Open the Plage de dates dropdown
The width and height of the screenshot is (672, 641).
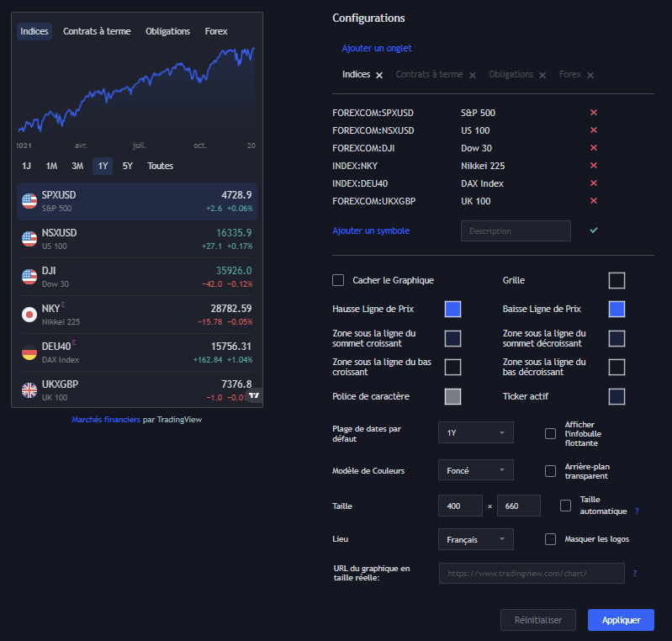point(475,432)
